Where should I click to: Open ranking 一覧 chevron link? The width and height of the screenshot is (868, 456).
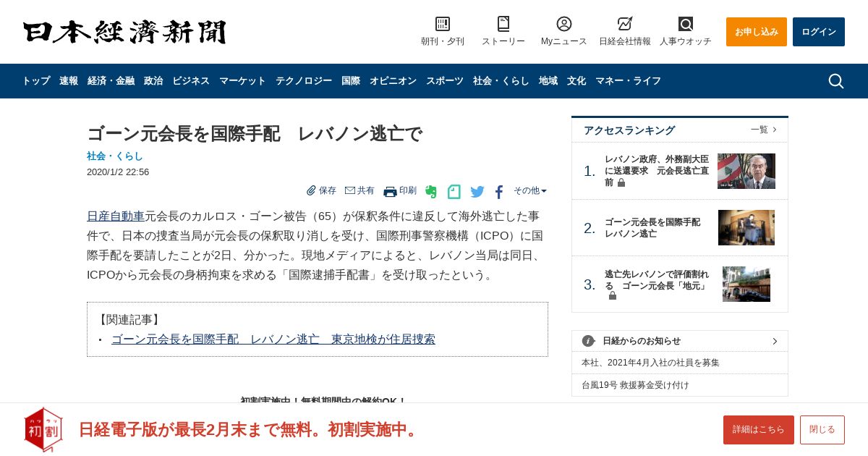point(764,130)
